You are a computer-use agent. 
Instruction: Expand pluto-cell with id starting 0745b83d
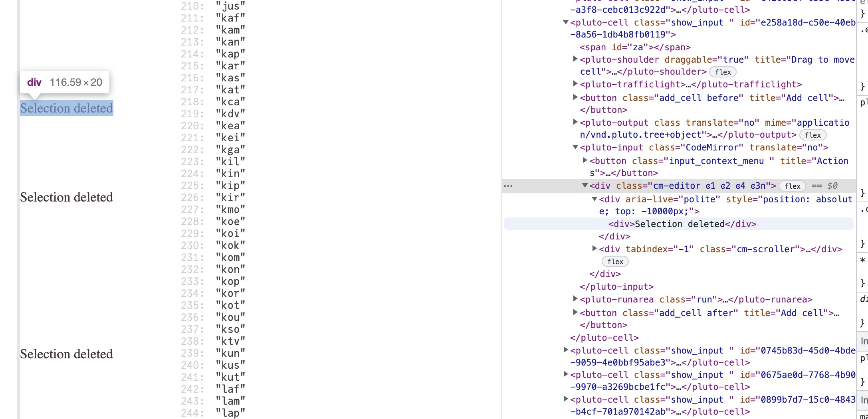click(x=565, y=350)
